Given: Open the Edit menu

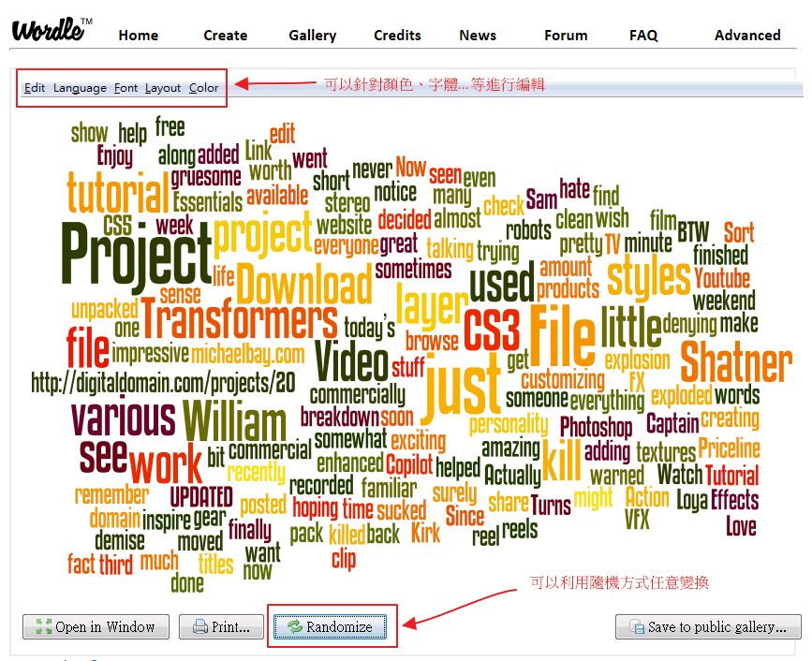Looking at the screenshot, I should pos(35,88).
